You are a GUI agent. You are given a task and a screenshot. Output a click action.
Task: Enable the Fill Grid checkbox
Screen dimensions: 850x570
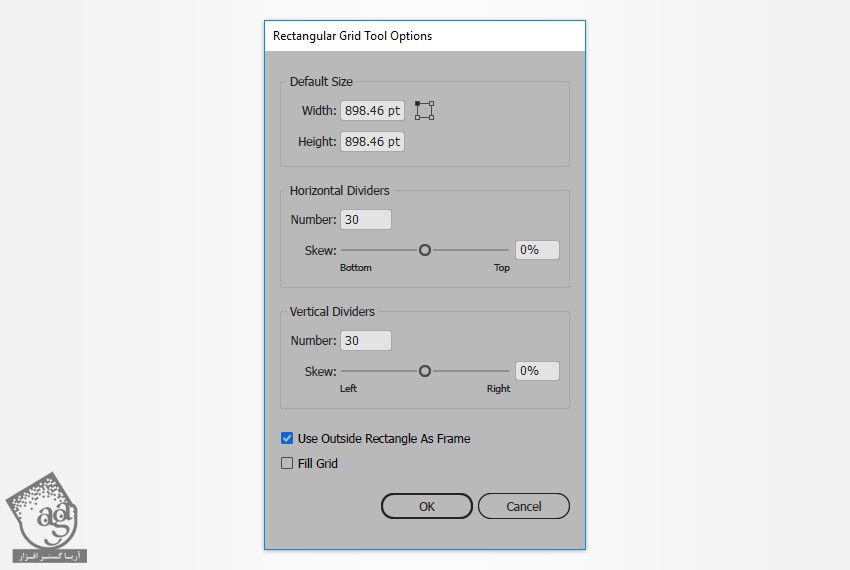pyautogui.click(x=287, y=463)
